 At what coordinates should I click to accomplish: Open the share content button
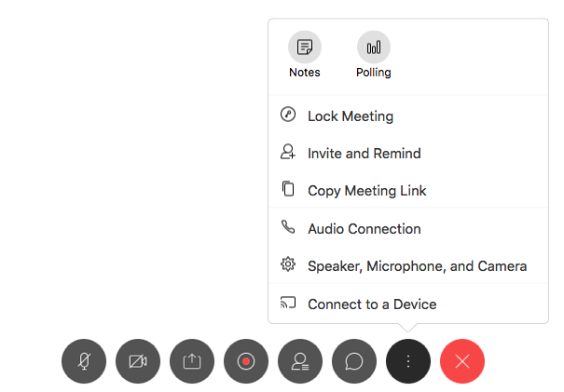click(x=192, y=361)
